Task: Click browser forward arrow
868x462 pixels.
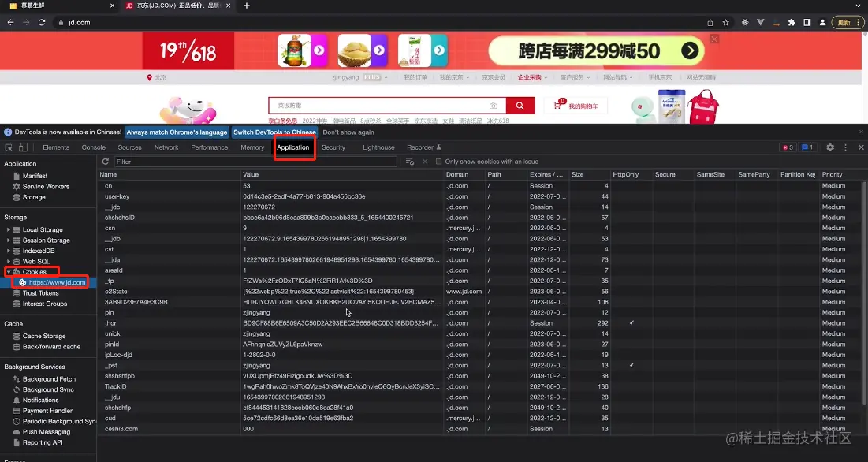Action: click(x=26, y=23)
